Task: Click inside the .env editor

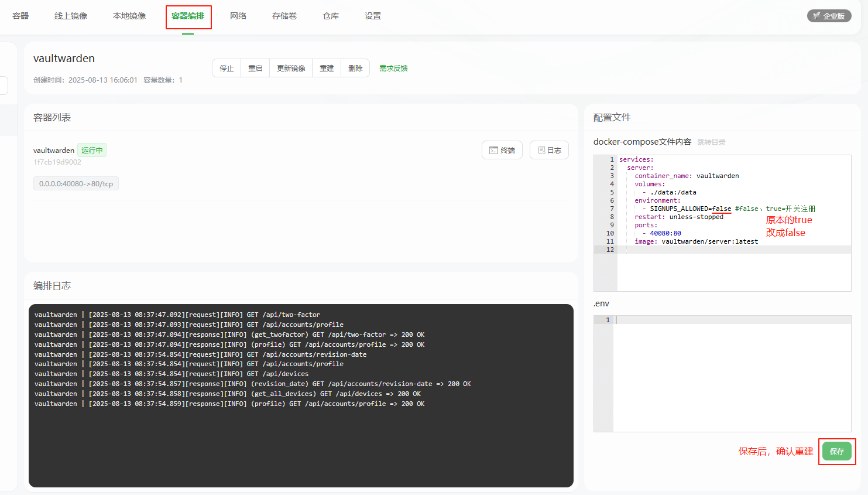Action: [722, 374]
